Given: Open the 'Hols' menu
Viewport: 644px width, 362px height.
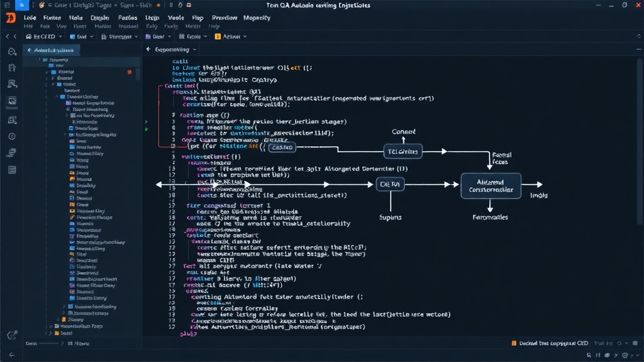Looking at the screenshot, I should point(75,18).
